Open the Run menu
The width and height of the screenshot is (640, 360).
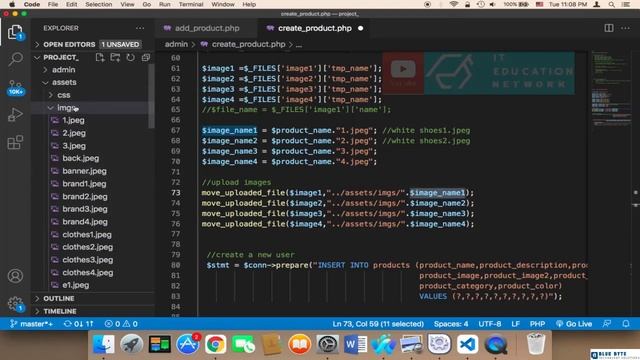point(164,4)
